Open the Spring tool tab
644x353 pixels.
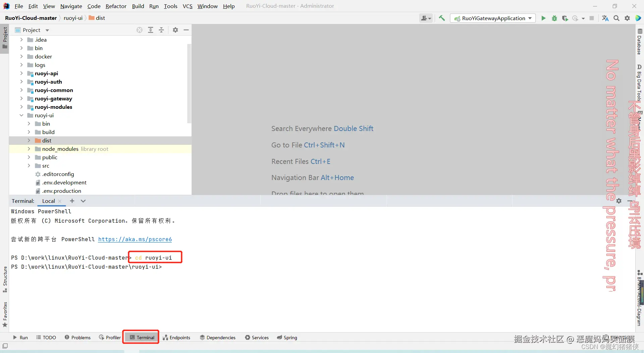click(287, 338)
